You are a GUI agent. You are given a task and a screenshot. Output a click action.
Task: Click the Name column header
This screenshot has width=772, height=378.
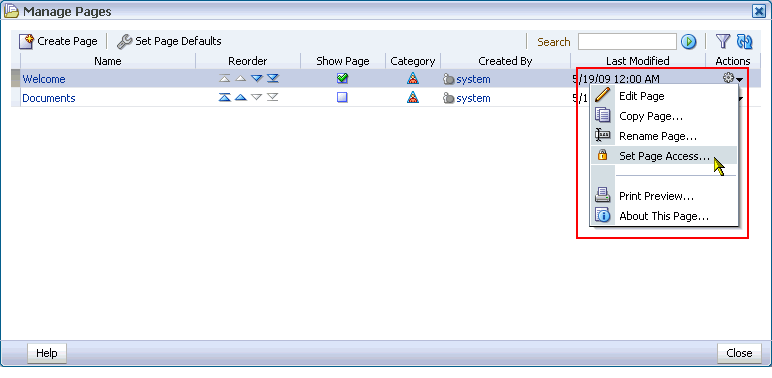(x=108, y=61)
